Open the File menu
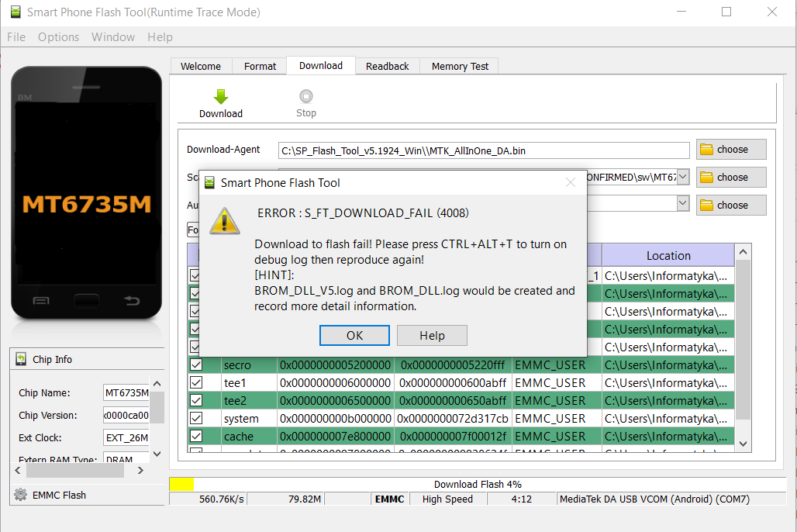 point(16,37)
